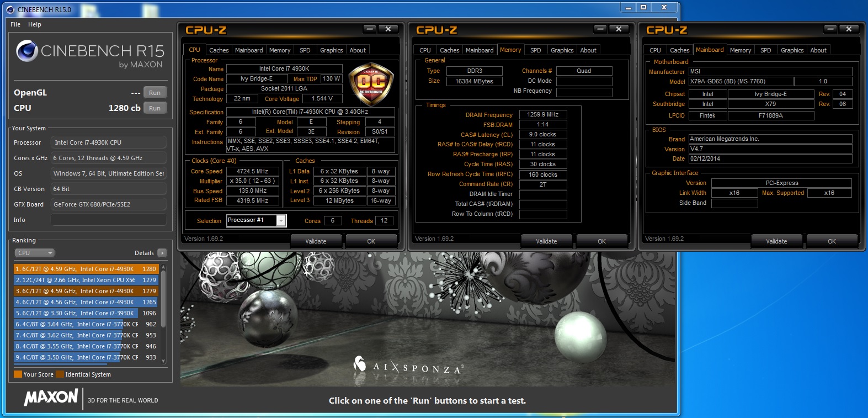Run the CPU benchmark test
This screenshot has width=868, height=418.
coord(155,108)
